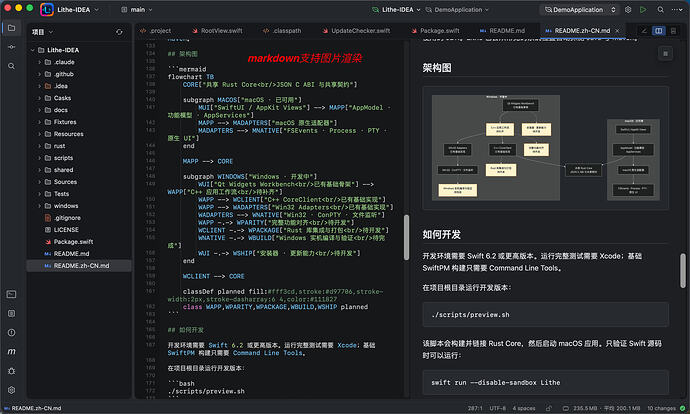The image size is (690, 414).
Task: Switch to Package.swift editor tab
Action: tap(435, 31)
